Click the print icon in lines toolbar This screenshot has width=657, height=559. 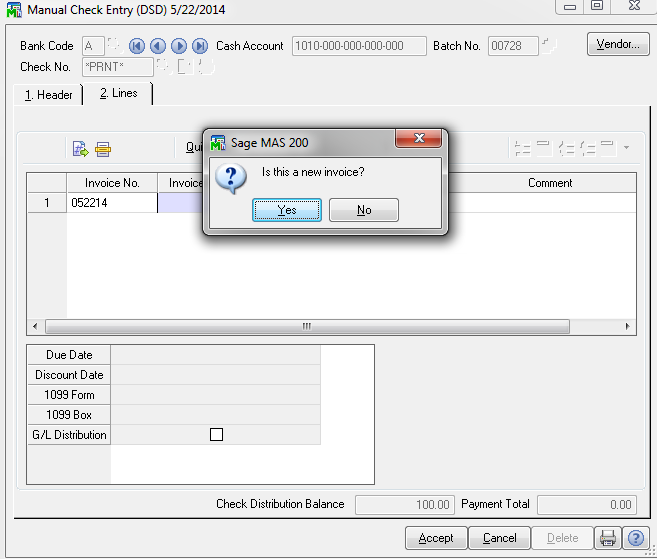[x=103, y=149]
